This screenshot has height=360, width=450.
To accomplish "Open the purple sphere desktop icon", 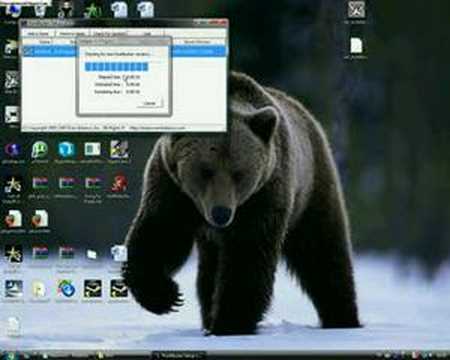I will pyautogui.click(x=13, y=150).
